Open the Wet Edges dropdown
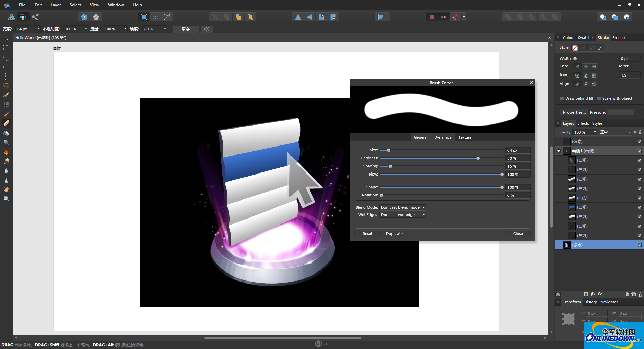The height and width of the screenshot is (349, 644). (403, 215)
